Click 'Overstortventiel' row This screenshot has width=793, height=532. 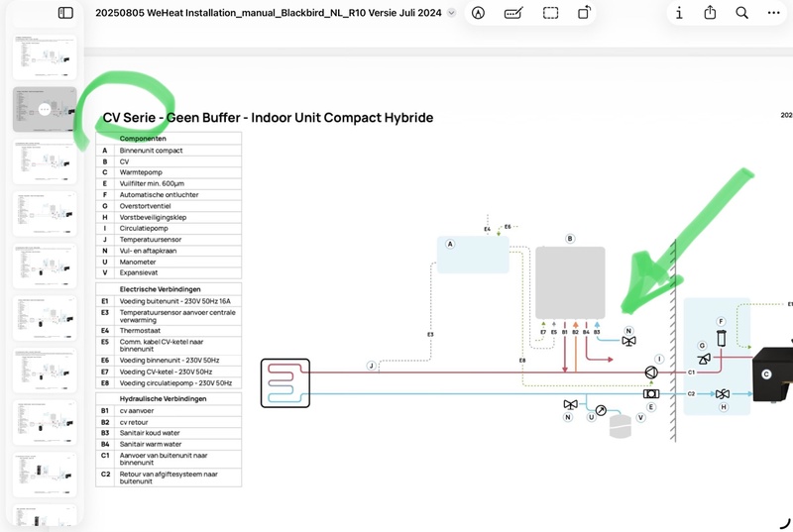pos(169,206)
